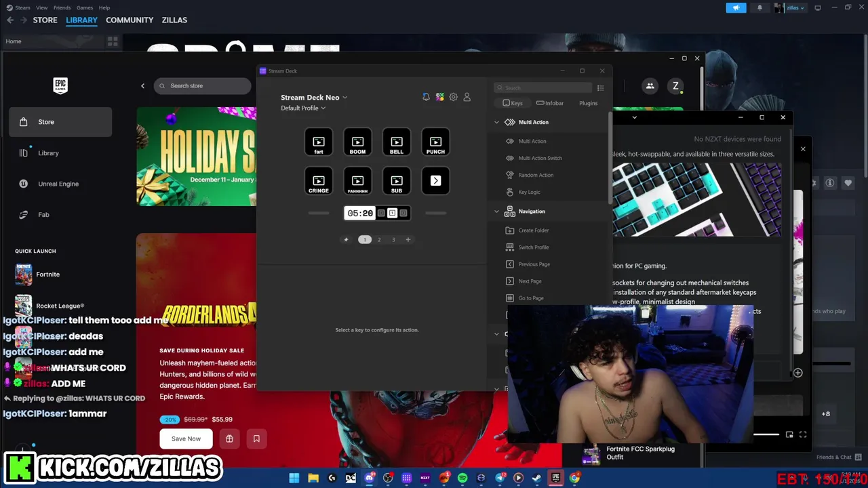868x488 pixels.
Task: Open the Stream Deck account profile icon
Action: pyautogui.click(x=467, y=97)
